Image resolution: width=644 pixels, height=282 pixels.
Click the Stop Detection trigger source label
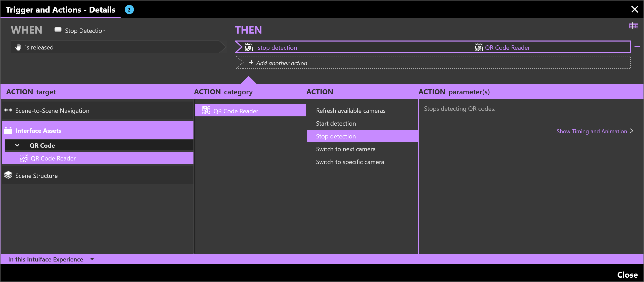[85, 31]
